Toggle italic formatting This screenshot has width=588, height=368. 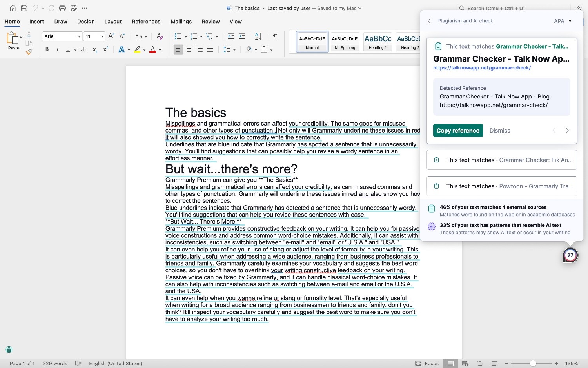(57, 49)
